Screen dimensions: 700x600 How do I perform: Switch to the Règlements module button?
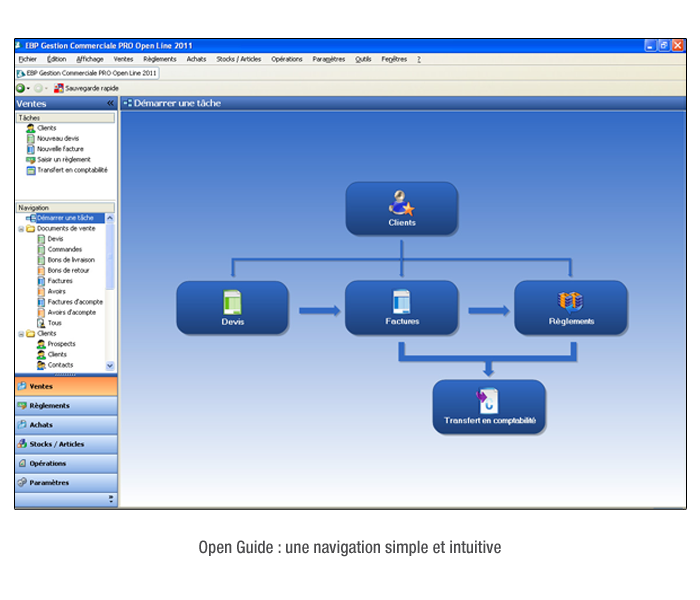(x=50, y=406)
